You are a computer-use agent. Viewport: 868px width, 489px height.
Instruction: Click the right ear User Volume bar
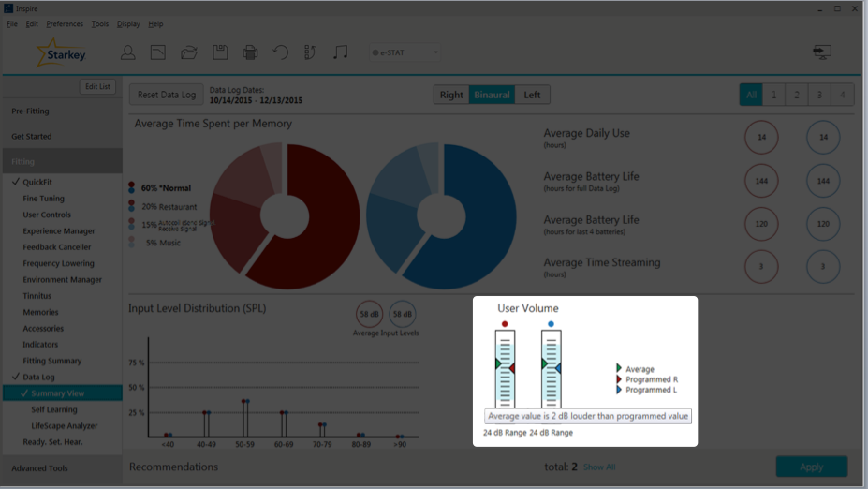click(505, 369)
